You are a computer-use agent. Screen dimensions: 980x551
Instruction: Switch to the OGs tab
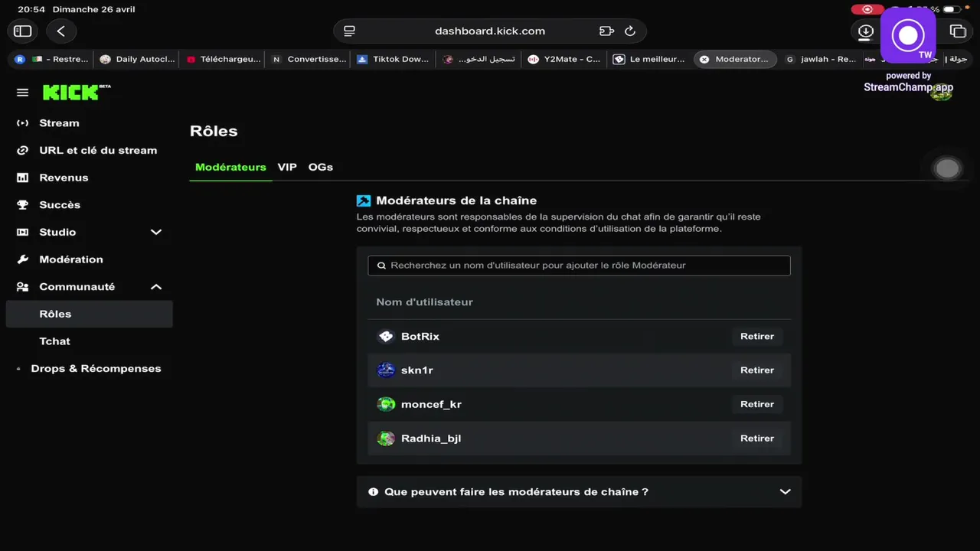point(321,167)
